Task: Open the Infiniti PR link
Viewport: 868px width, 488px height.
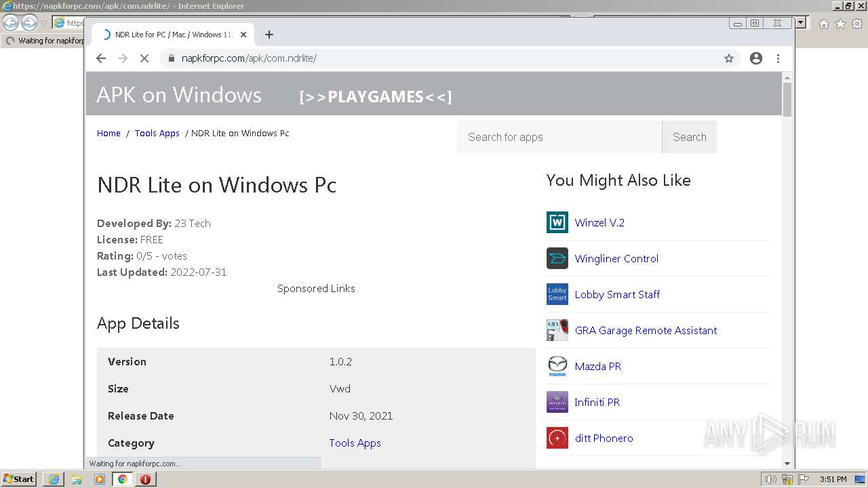Action: 597,402
